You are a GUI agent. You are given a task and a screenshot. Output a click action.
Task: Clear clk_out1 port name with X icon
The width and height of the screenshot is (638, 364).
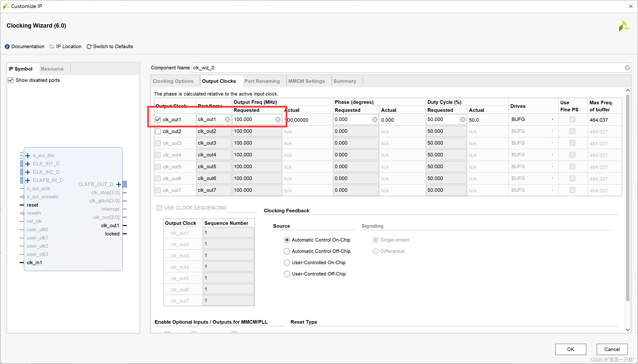coord(227,120)
